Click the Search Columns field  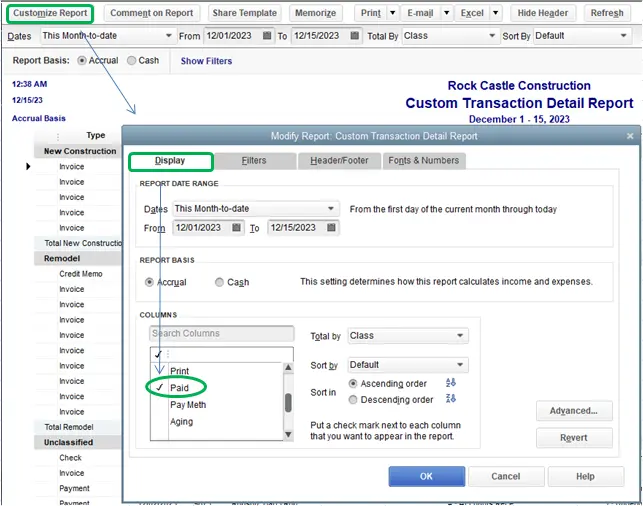click(x=221, y=334)
